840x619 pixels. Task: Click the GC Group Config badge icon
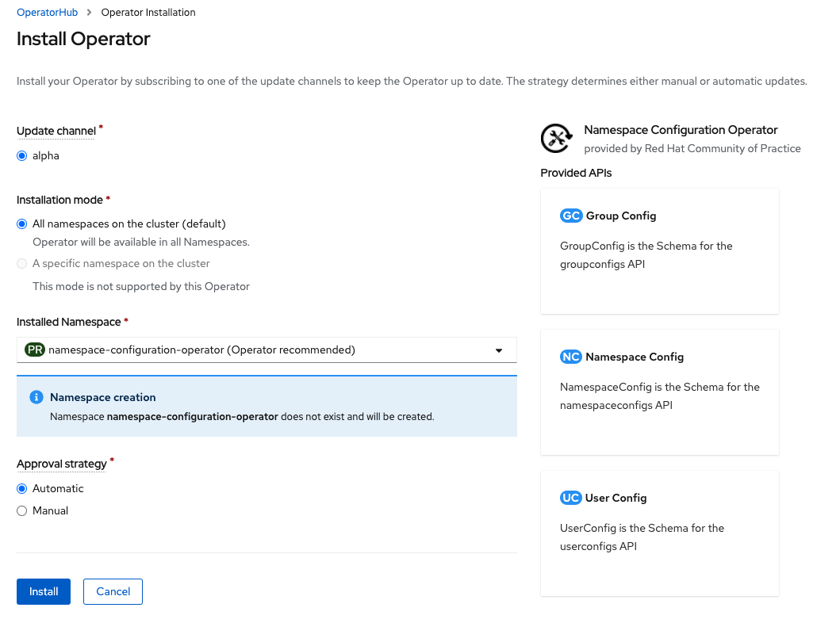click(571, 216)
